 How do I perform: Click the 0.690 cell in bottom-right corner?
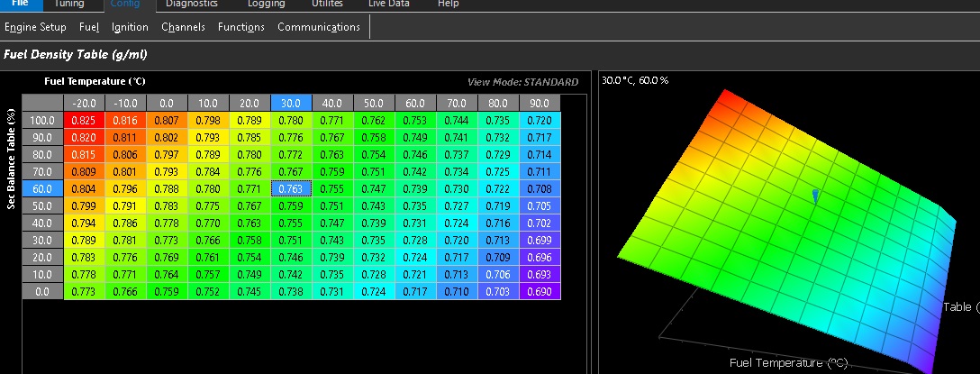pos(540,292)
